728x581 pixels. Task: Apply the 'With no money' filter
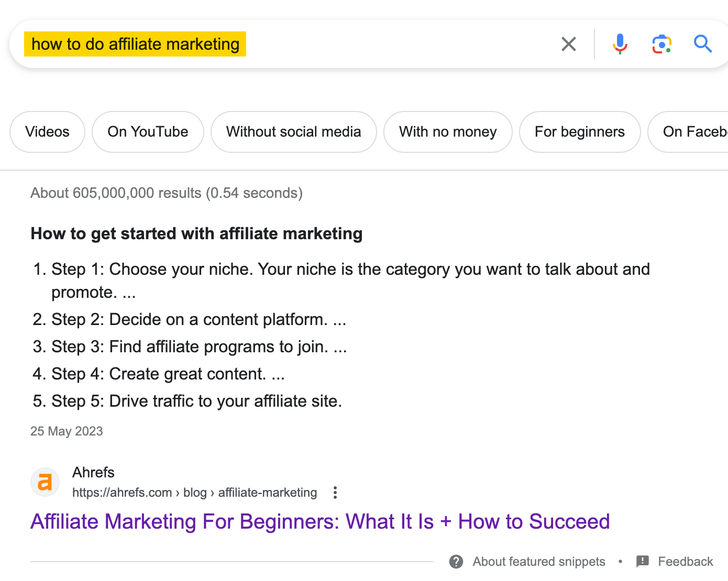(x=448, y=132)
